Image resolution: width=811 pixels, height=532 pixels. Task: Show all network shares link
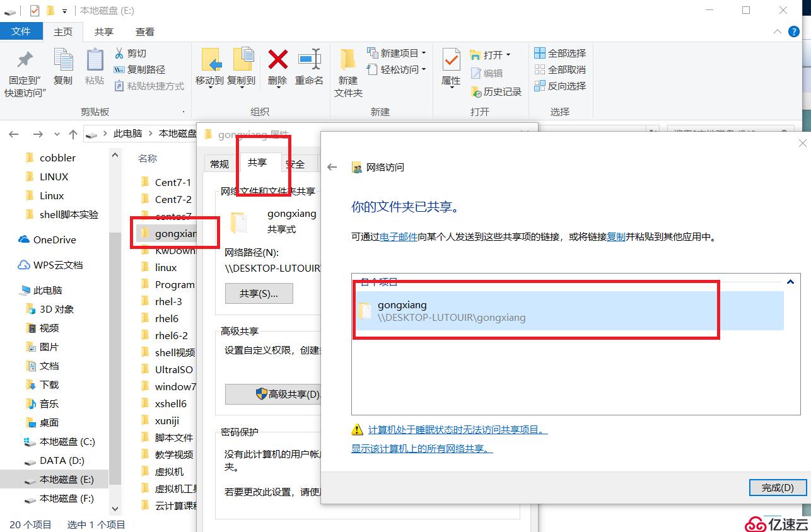[x=422, y=449]
